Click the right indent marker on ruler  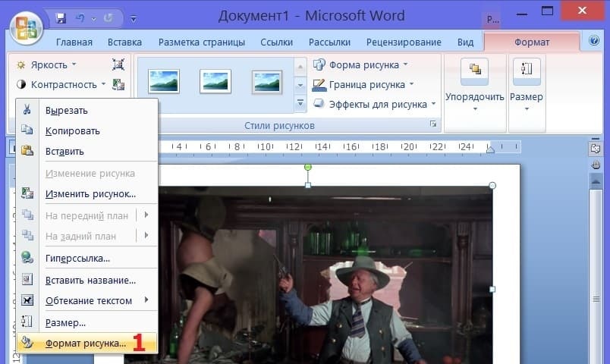[x=490, y=149]
